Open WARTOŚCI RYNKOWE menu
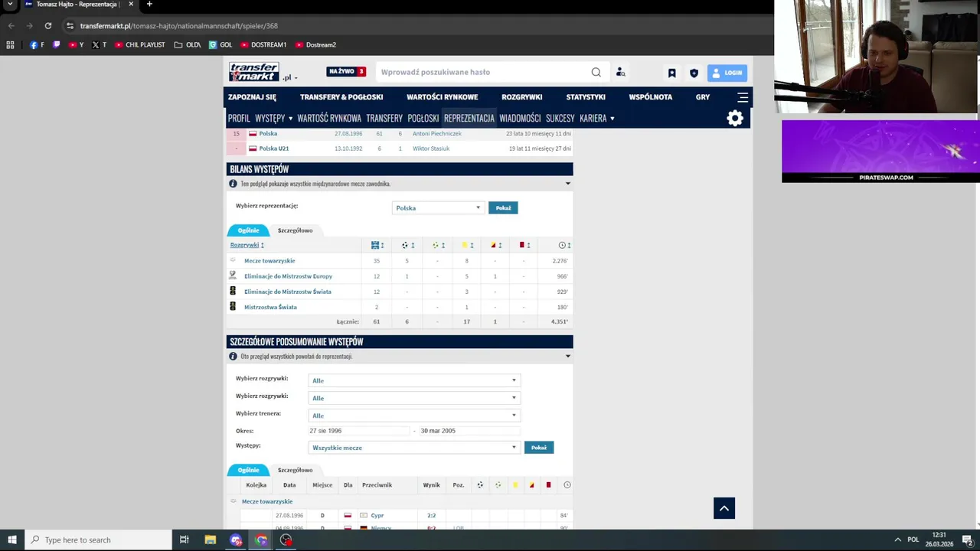The height and width of the screenshot is (551, 980). click(x=442, y=97)
